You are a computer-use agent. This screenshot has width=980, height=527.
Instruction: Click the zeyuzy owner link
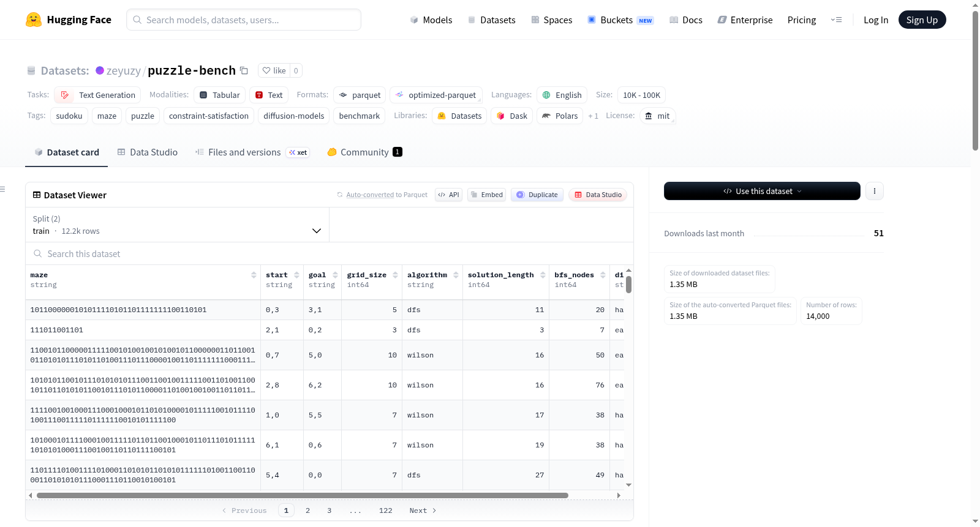point(124,70)
